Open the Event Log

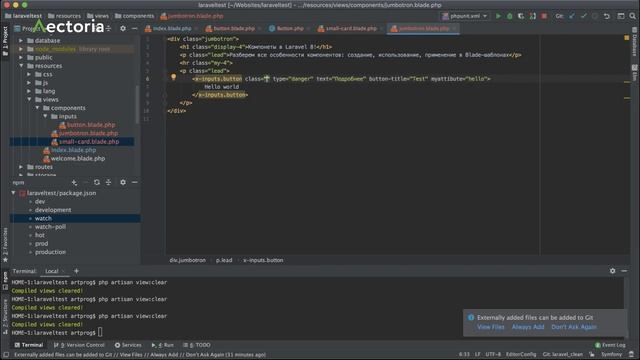click(610, 345)
